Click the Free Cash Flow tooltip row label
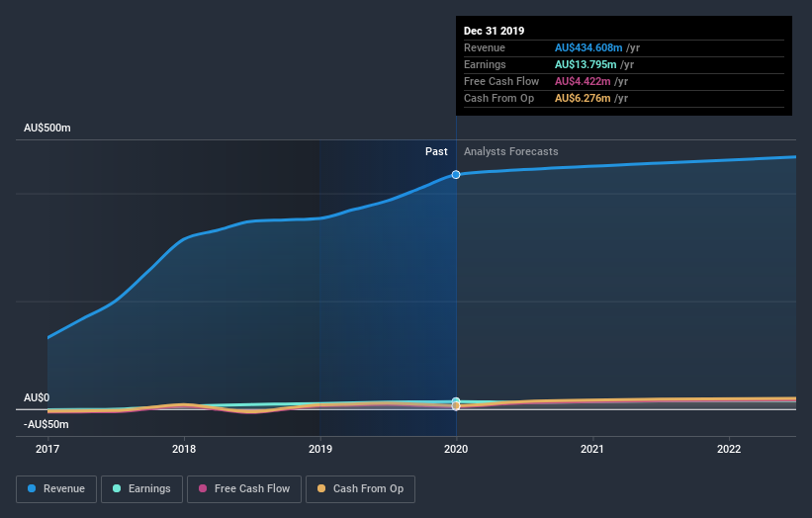The height and width of the screenshot is (518, 812). pyautogui.click(x=501, y=81)
